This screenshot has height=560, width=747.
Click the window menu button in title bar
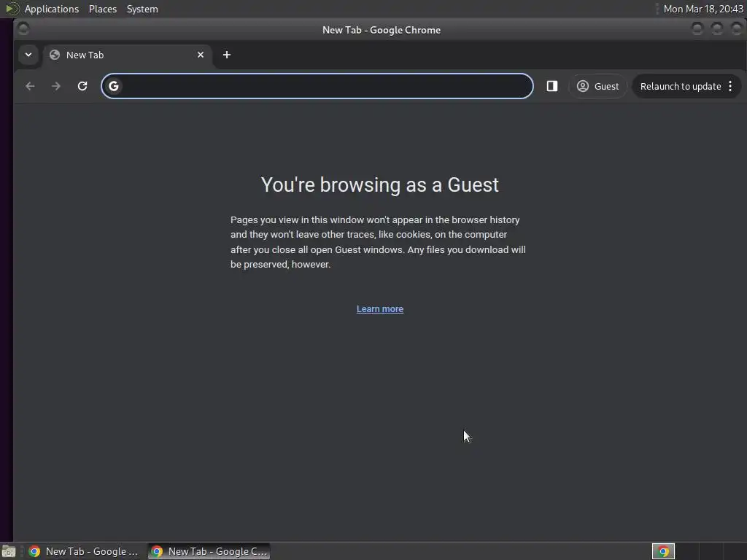(x=23, y=29)
